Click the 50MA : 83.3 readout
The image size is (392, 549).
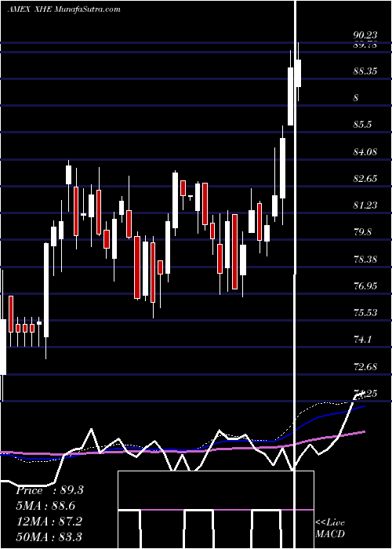(49, 536)
